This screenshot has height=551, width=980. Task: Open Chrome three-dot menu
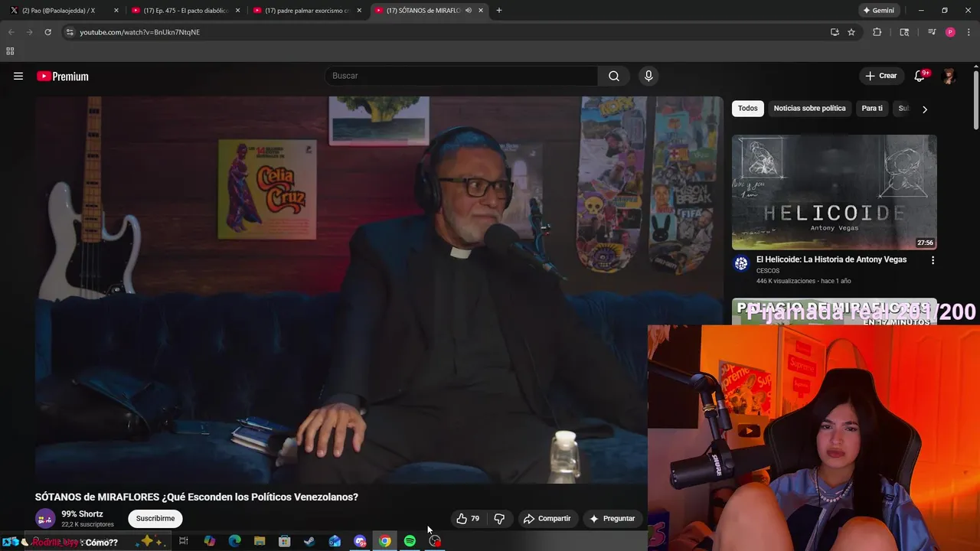click(x=969, y=32)
